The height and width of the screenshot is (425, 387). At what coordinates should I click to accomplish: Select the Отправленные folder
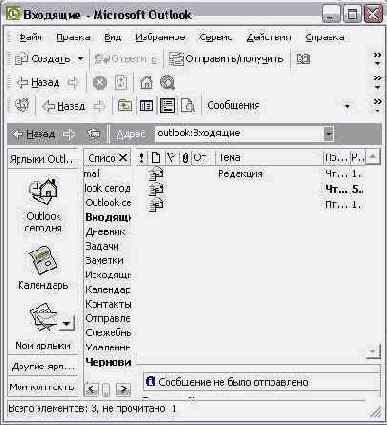click(108, 318)
